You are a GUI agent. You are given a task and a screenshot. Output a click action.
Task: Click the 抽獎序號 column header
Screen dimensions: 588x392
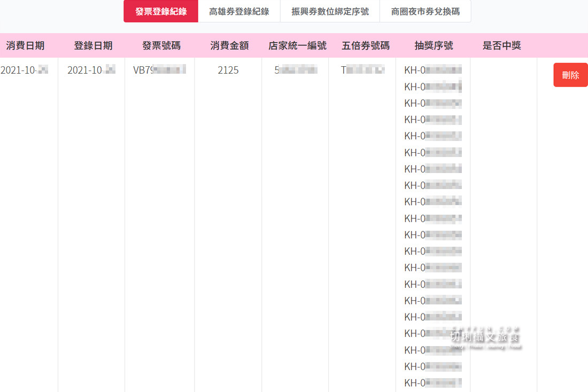434,45
